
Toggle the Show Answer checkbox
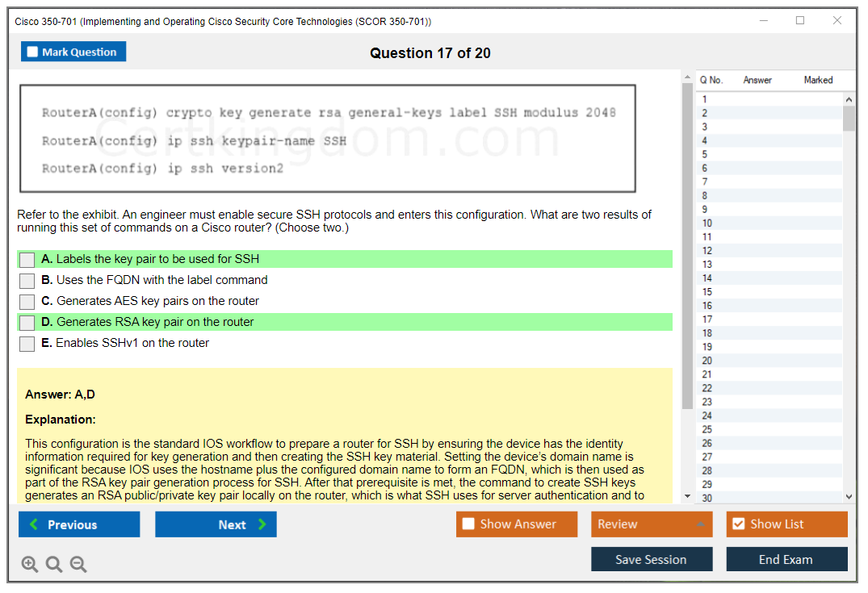[x=468, y=524]
